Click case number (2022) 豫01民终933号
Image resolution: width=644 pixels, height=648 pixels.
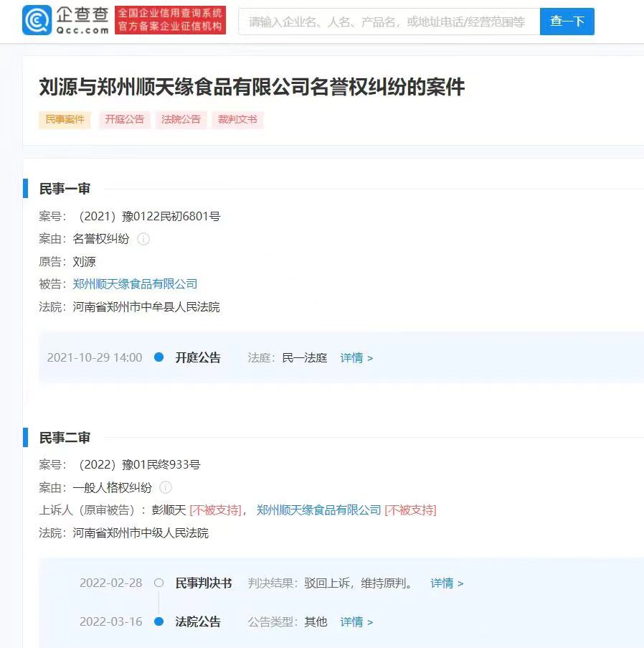tap(140, 464)
